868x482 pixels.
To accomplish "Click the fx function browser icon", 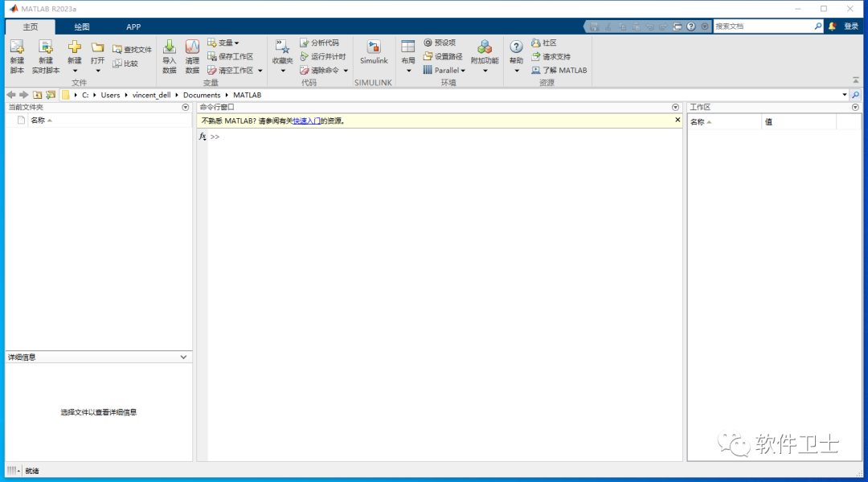I will (203, 136).
